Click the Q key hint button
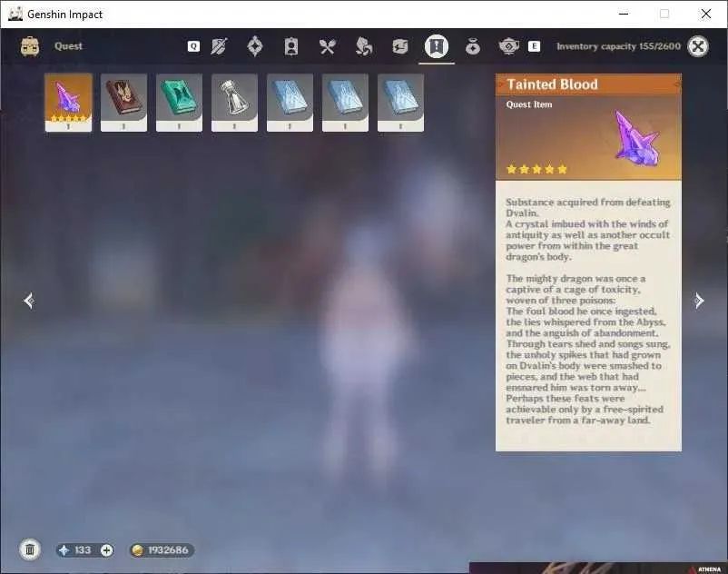The height and width of the screenshot is (574, 728). coord(193,46)
